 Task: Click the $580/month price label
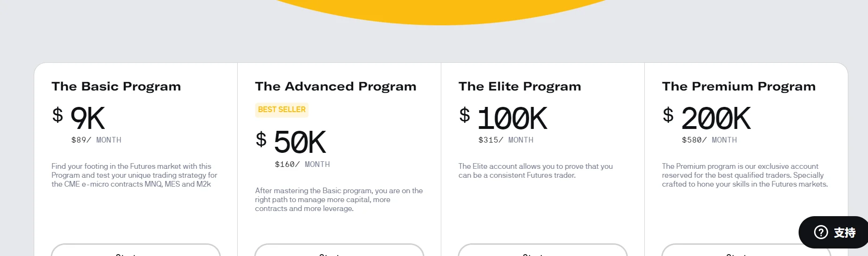[709, 140]
